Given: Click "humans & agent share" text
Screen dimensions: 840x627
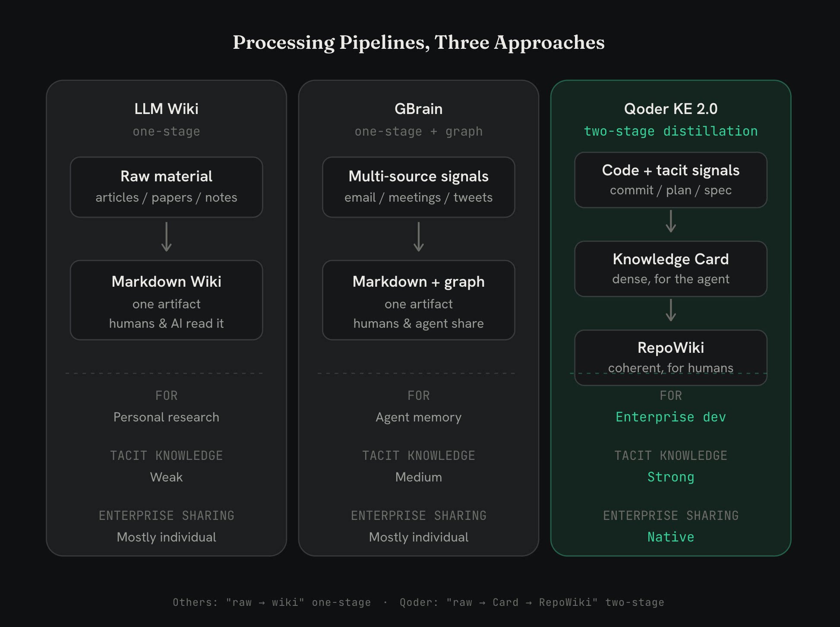Looking at the screenshot, I should click(419, 323).
